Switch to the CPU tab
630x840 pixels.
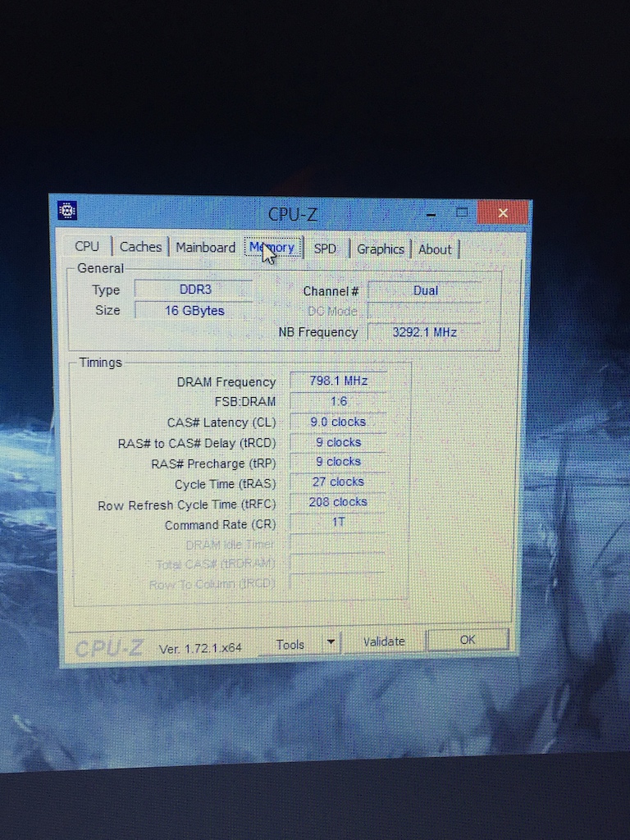[x=87, y=246]
